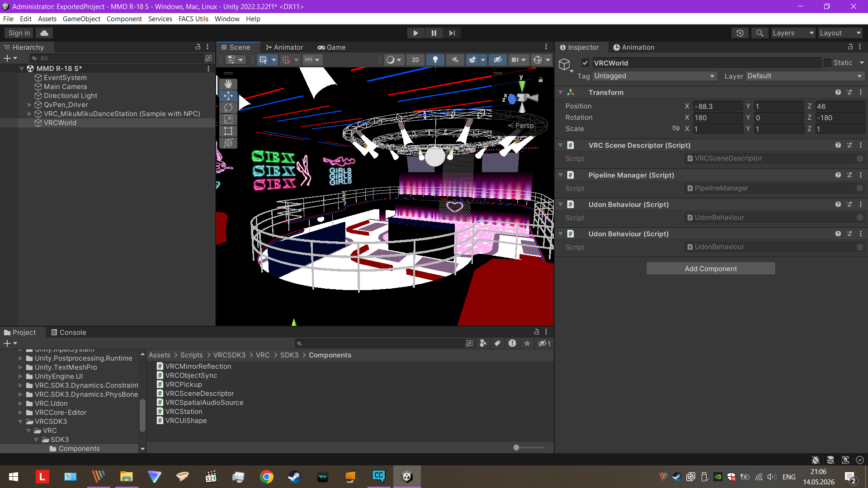Select the Hand view tool
Viewport: 868px width, 488px height.
click(x=228, y=84)
